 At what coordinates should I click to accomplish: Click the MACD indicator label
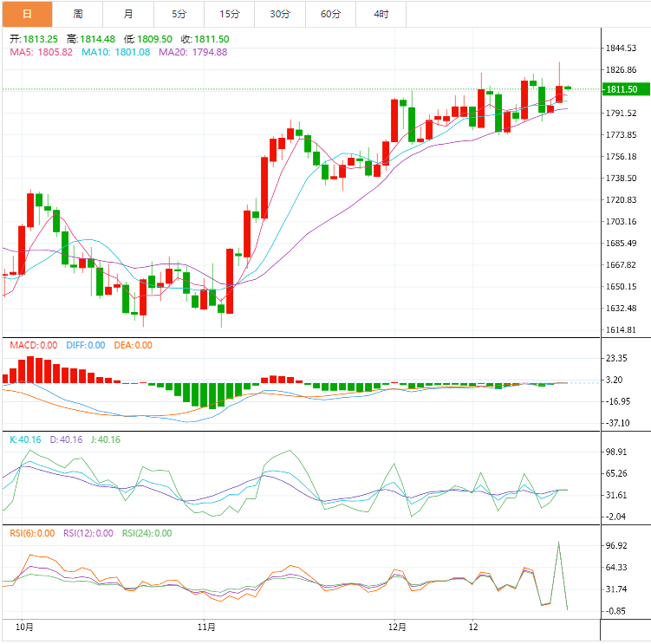point(33,345)
